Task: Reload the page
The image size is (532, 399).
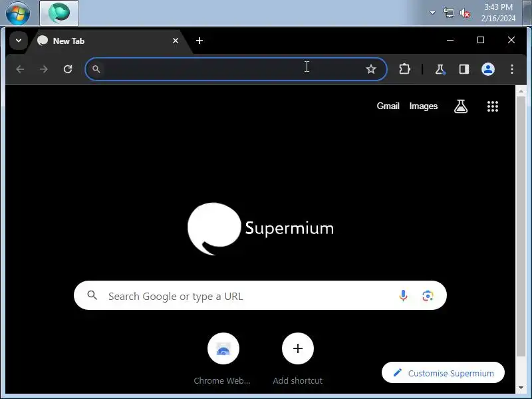Action: (68, 69)
